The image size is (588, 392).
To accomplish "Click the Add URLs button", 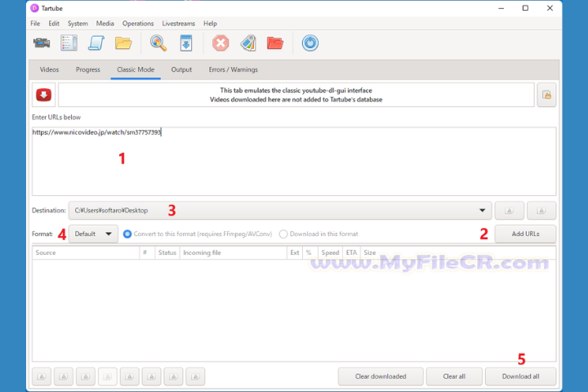I will 525,234.
